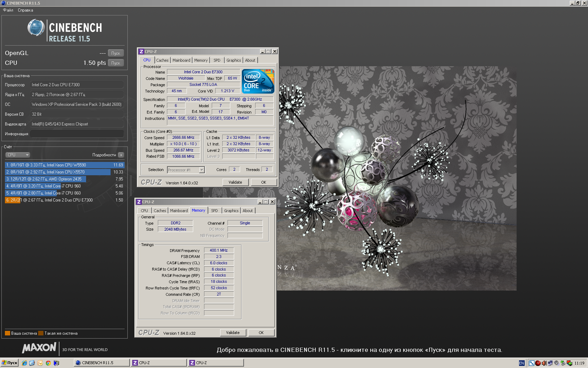Image resolution: width=588 pixels, height=368 pixels.
Task: Click the clock showing 11:19
Action: point(579,363)
